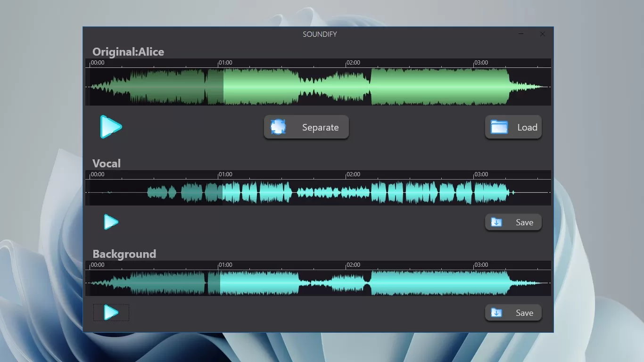This screenshot has width=644, height=362.
Task: Click the Original:Alice section label
Action: 128,52
